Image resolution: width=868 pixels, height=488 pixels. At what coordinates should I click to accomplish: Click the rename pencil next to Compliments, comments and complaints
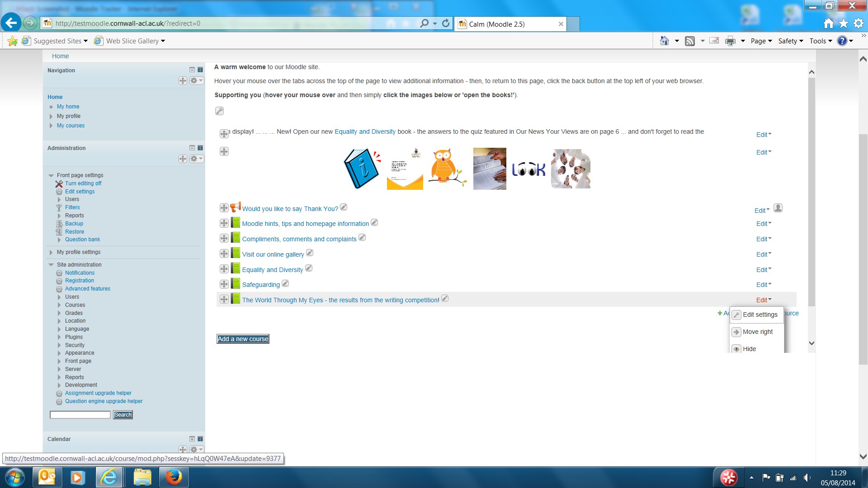[362, 238]
